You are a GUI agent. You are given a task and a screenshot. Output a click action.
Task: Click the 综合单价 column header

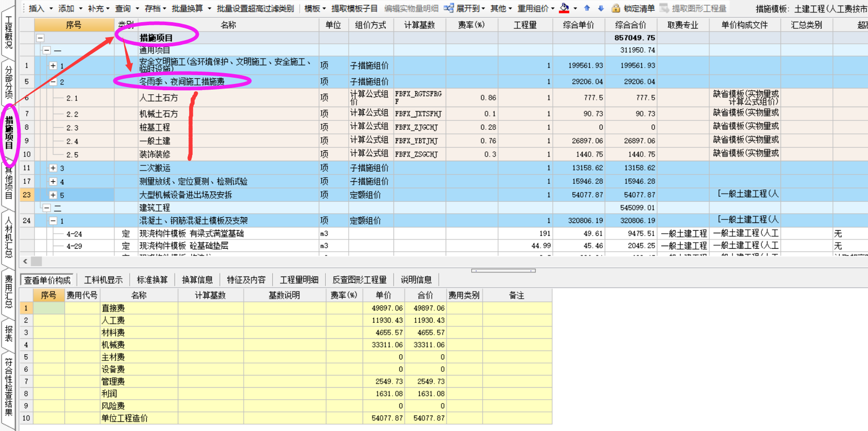click(x=578, y=25)
